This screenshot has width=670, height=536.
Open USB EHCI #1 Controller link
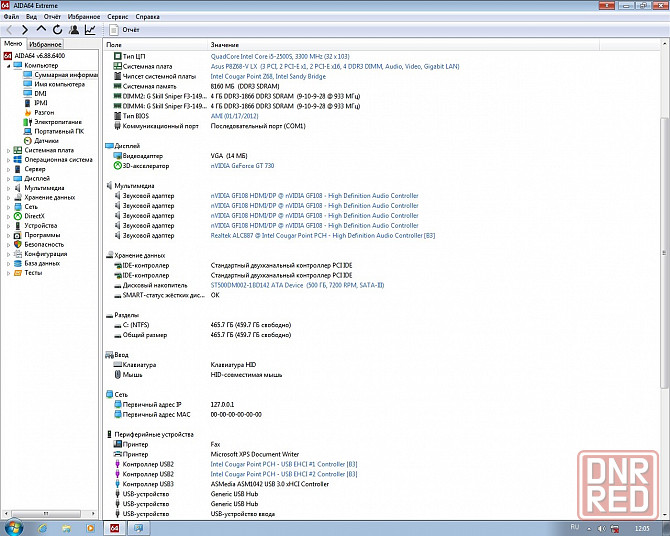click(x=284, y=464)
